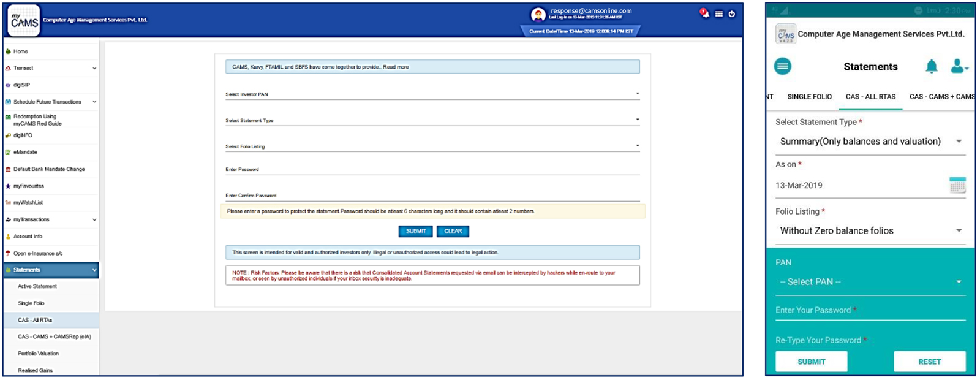Expand the Select Folio Listing dropdown
Image resolution: width=980 pixels, height=380 pixels.
click(432, 146)
